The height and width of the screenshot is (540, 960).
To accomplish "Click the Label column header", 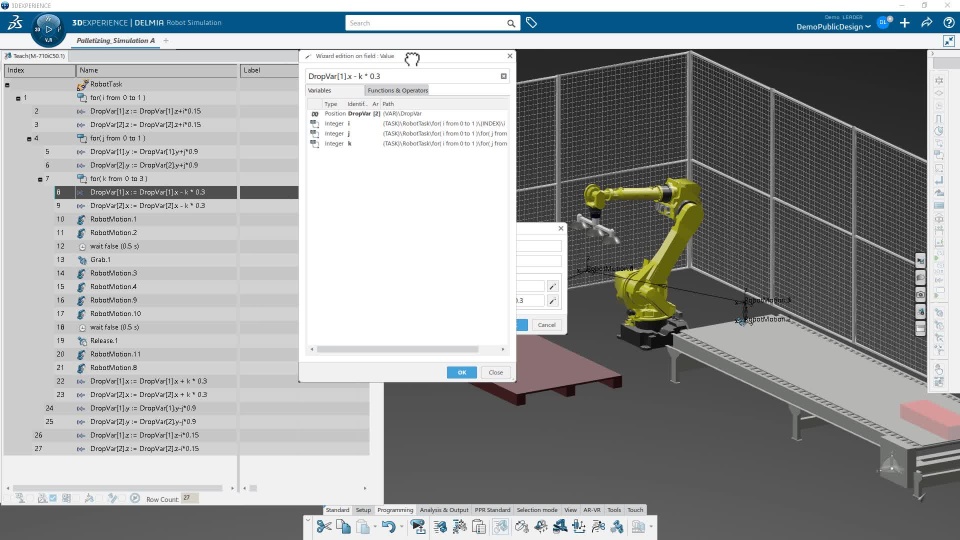I will 269,70.
